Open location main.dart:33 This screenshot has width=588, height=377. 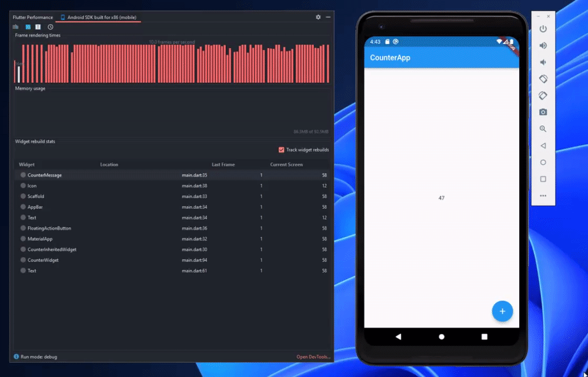(x=194, y=196)
